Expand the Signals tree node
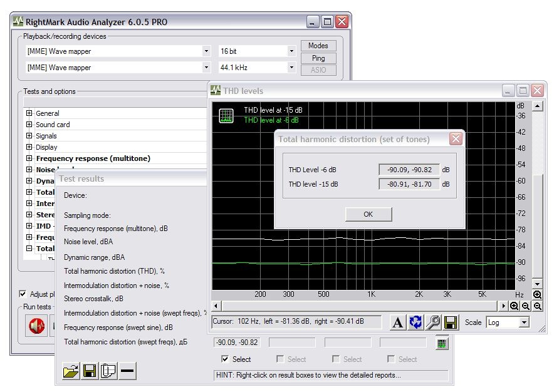Viewport: 559px width, 392px height. coord(29,135)
